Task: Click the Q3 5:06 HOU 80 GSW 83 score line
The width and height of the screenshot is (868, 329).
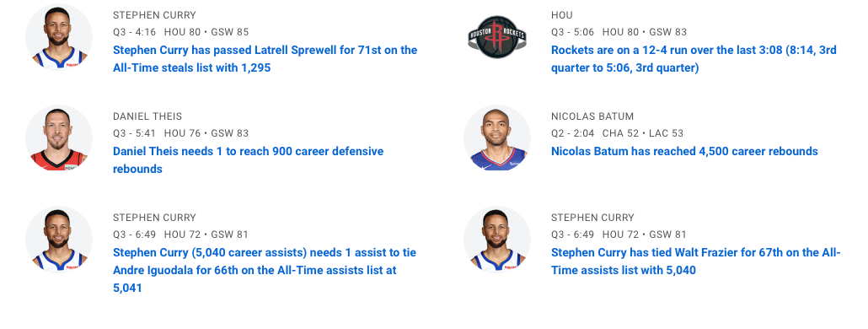Action: pos(619,32)
